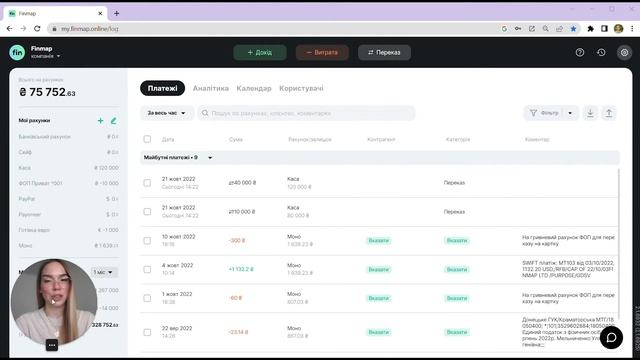Viewport: 640px width, 360px height.
Task: Select the Сейф account
Action: (x=69, y=152)
